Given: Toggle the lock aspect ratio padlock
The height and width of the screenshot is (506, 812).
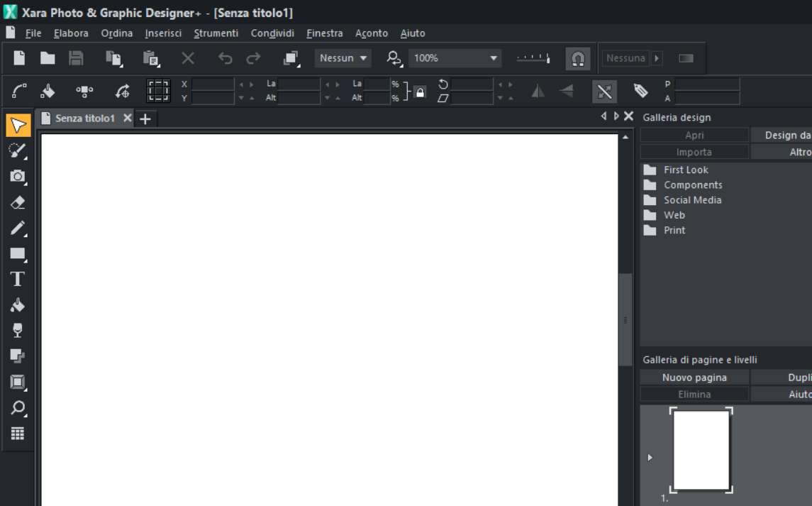Looking at the screenshot, I should tap(420, 92).
